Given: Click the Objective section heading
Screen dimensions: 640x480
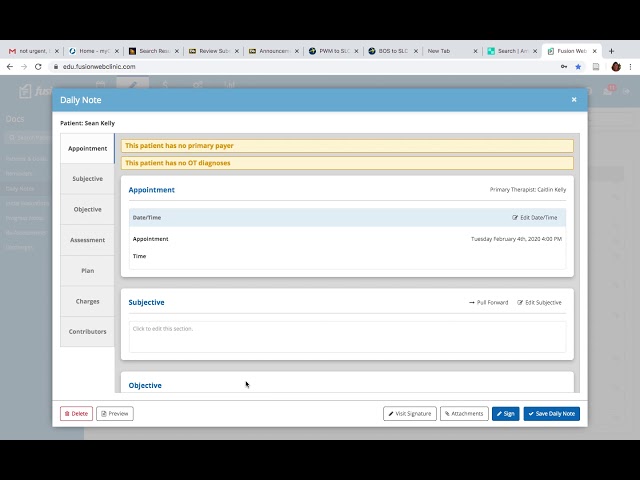Looking at the screenshot, I should [x=145, y=385].
